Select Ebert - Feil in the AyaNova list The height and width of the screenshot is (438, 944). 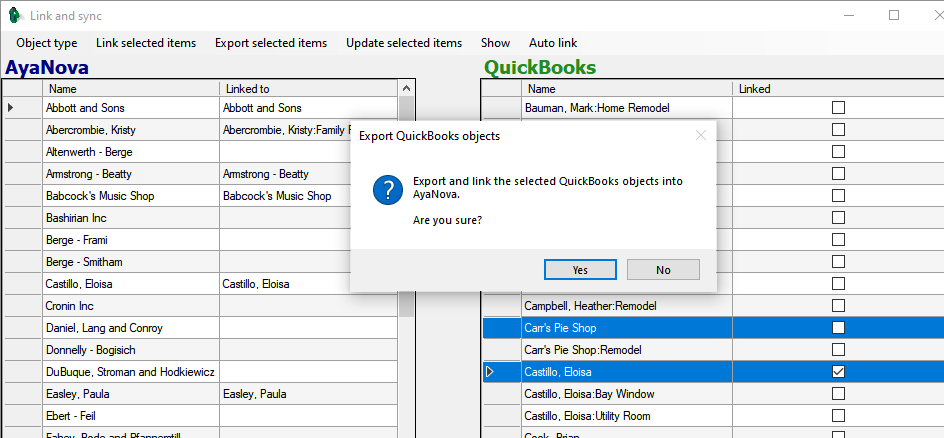coord(131,416)
